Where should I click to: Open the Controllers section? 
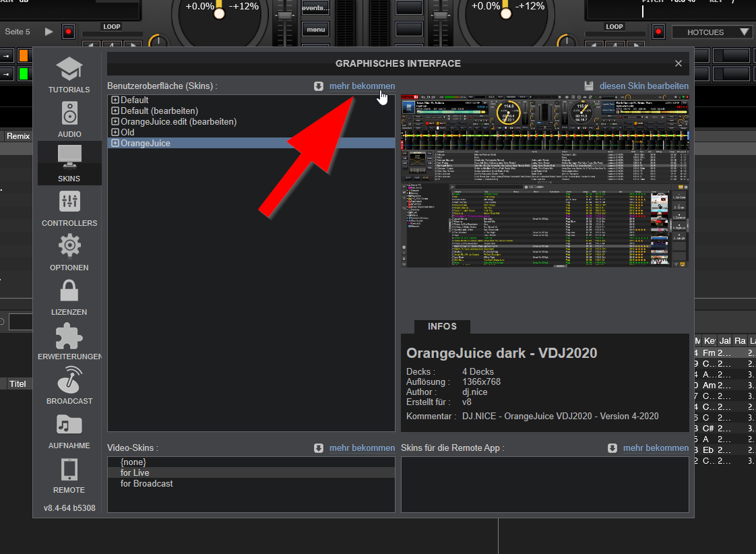coord(69,208)
